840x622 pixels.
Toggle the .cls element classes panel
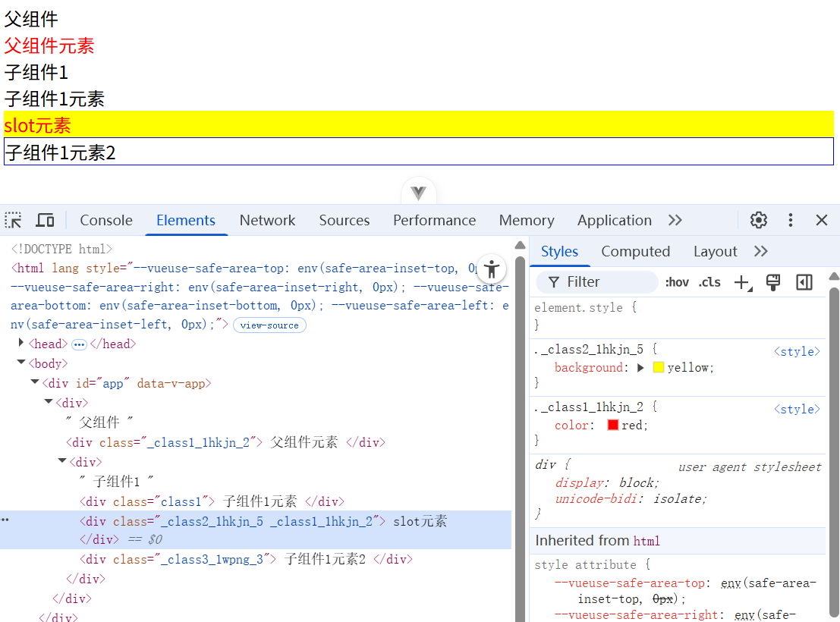click(709, 282)
